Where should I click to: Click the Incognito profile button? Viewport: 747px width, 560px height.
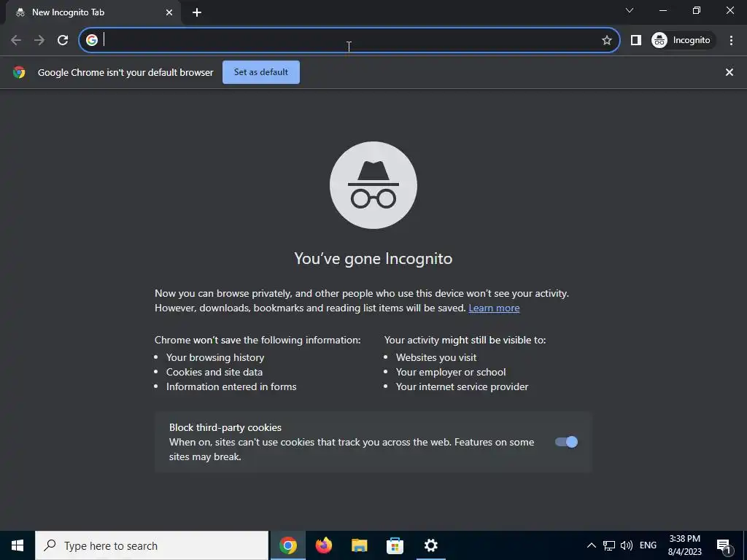pos(682,40)
